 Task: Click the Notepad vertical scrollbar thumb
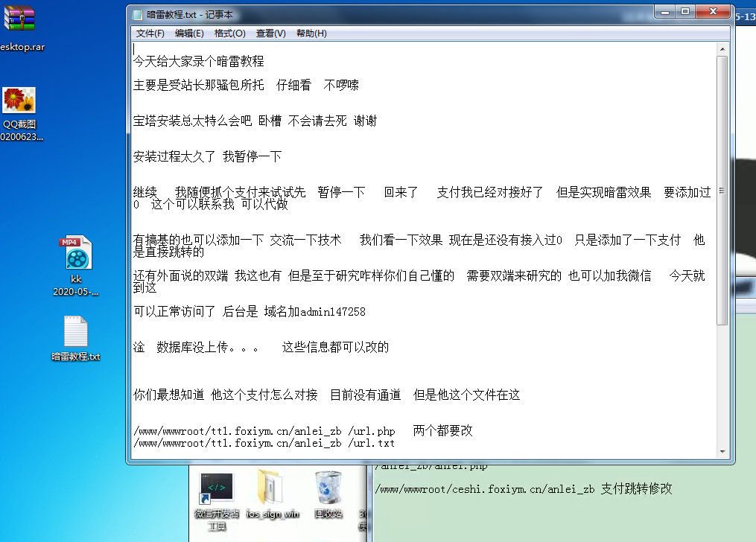[722, 191]
